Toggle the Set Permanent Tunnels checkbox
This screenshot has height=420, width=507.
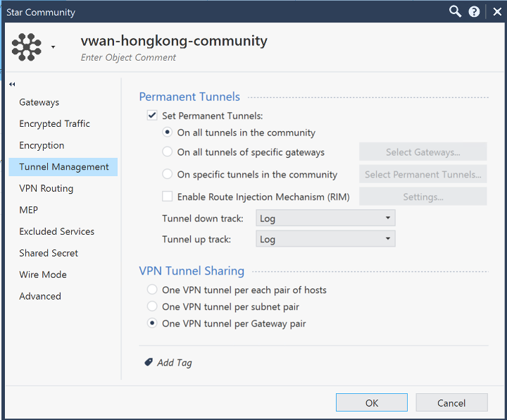(x=152, y=115)
